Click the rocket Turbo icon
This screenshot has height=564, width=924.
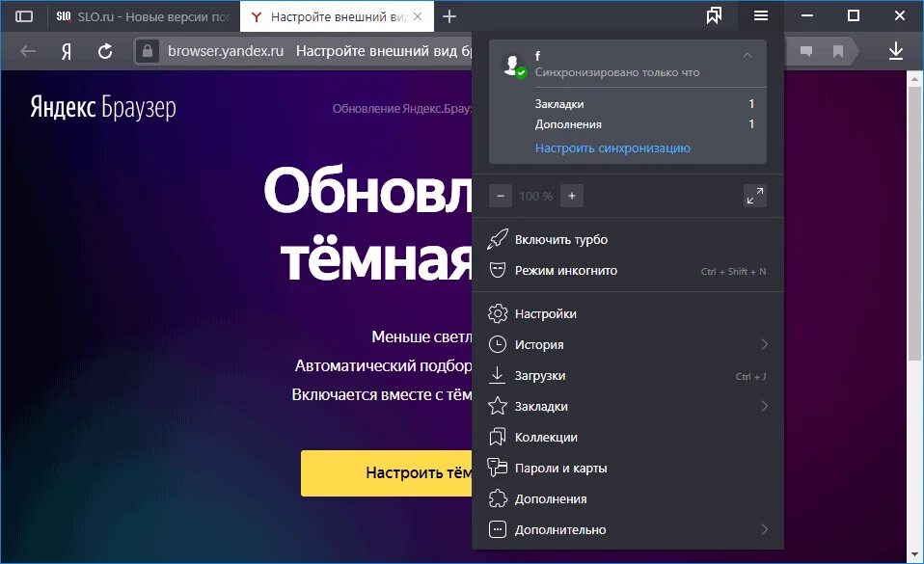point(498,239)
